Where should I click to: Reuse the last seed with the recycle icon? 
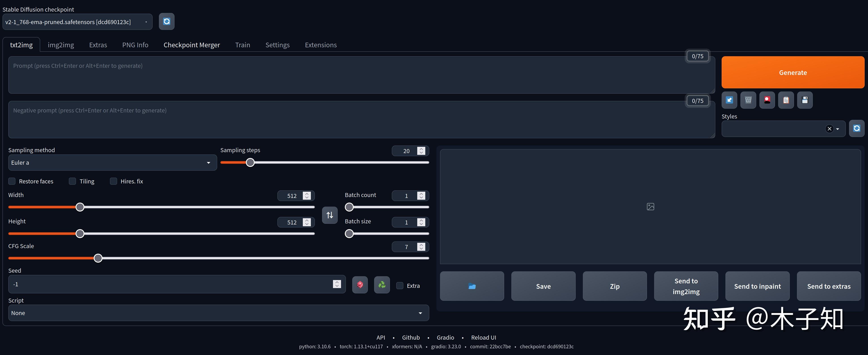(382, 285)
